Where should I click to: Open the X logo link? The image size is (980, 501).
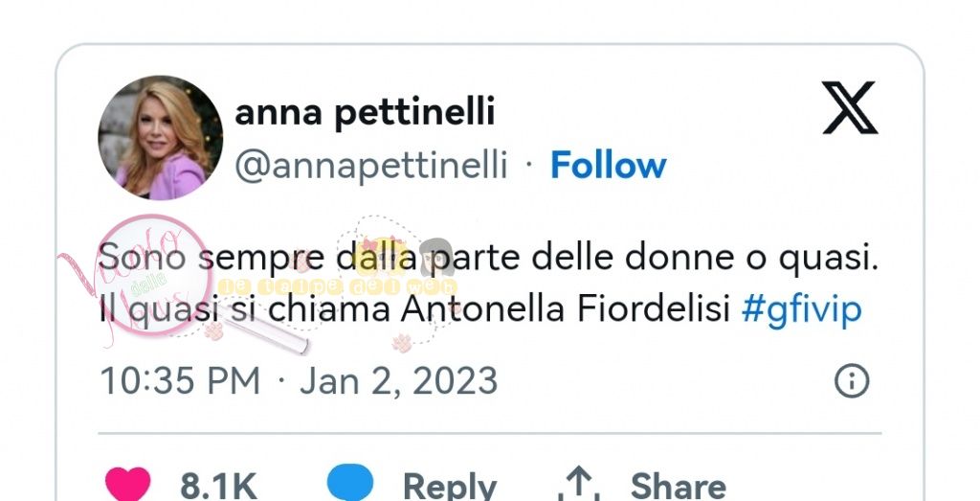click(x=850, y=107)
